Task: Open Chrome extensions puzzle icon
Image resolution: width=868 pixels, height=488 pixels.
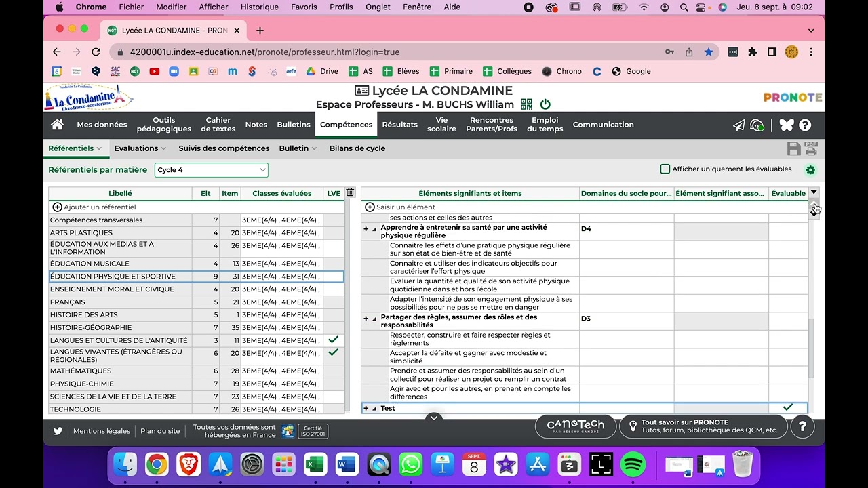Action: [752, 52]
